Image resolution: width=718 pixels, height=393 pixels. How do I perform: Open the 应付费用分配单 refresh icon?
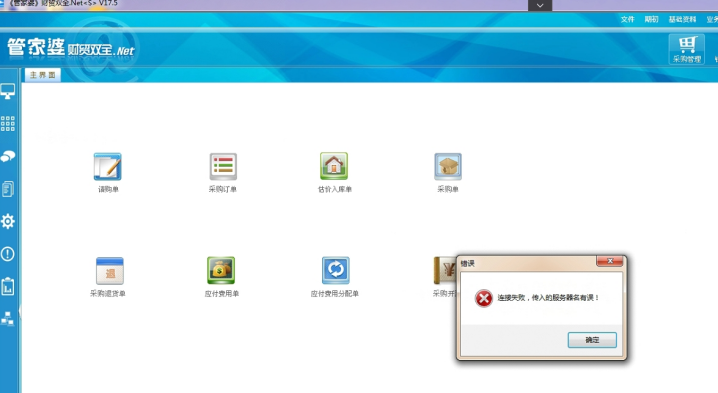click(336, 270)
